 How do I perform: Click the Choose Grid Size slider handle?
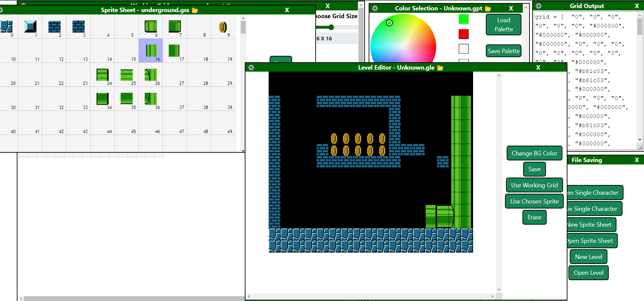(x=331, y=27)
